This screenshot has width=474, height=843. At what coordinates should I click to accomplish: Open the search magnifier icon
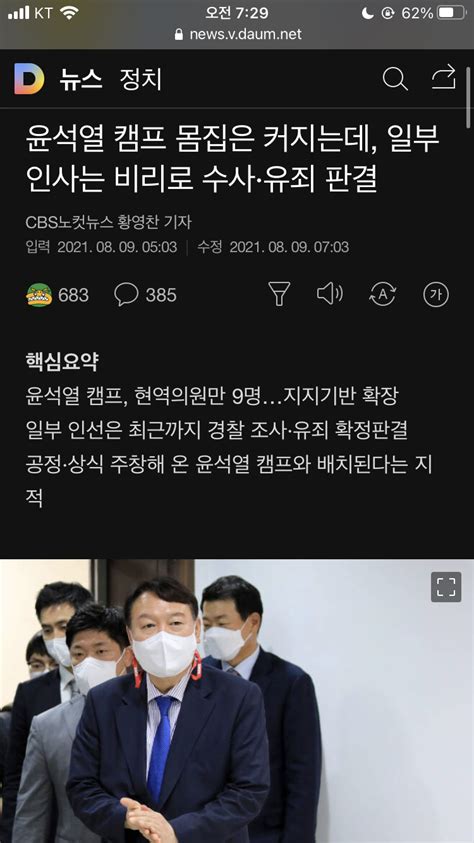pyautogui.click(x=394, y=79)
